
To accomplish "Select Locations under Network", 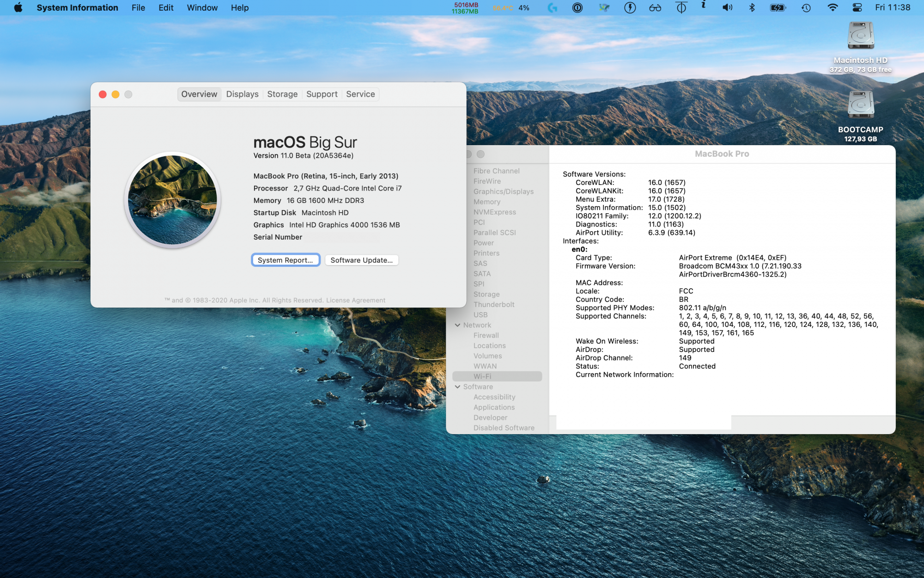I will tap(489, 345).
